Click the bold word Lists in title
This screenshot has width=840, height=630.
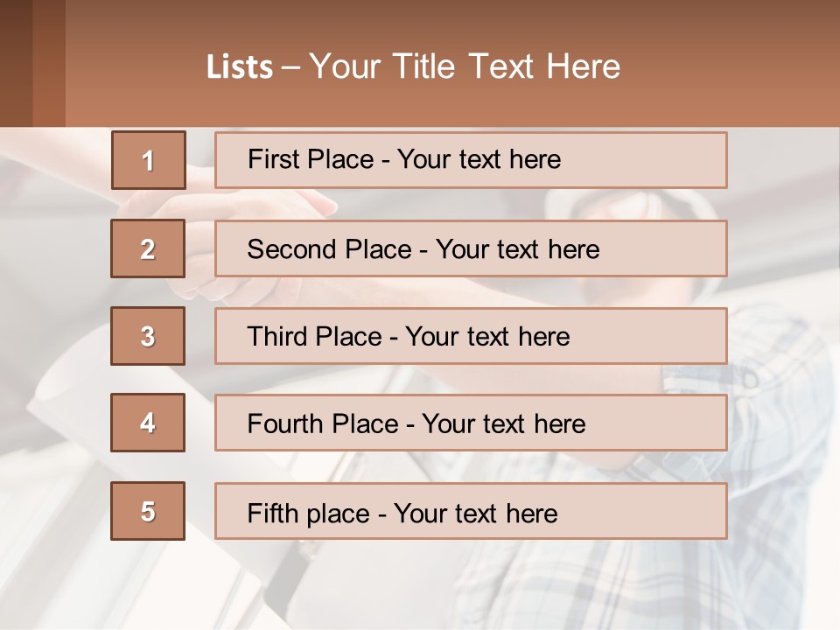click(x=240, y=67)
